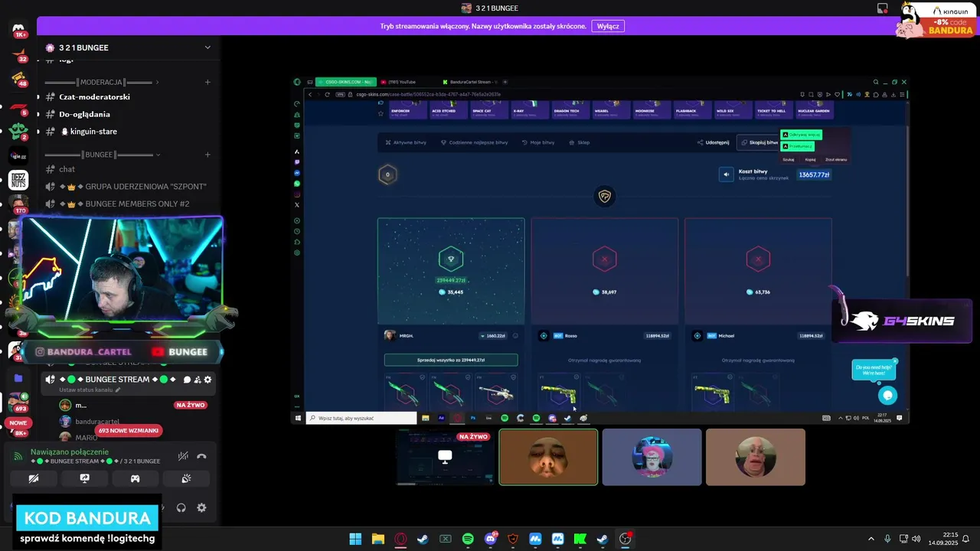The height and width of the screenshot is (551, 980).
Task: Invite people to BUNGEE STREAM channel
Action: tap(198, 380)
